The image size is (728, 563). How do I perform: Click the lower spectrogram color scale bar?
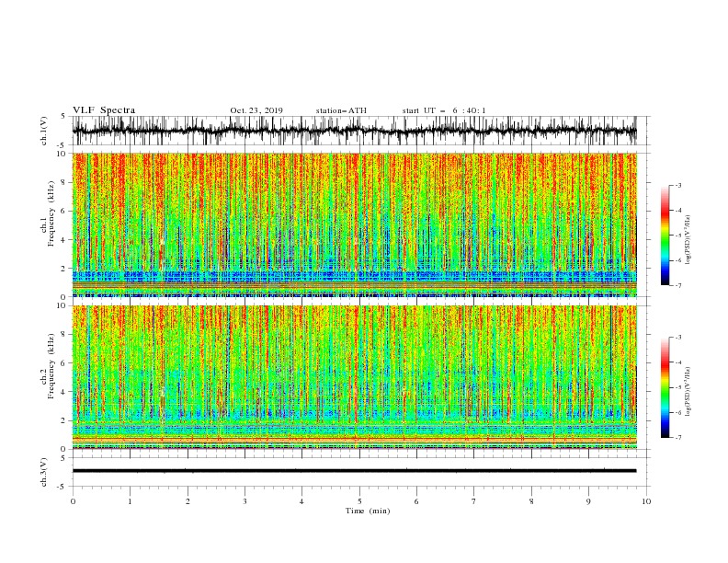tap(665, 387)
